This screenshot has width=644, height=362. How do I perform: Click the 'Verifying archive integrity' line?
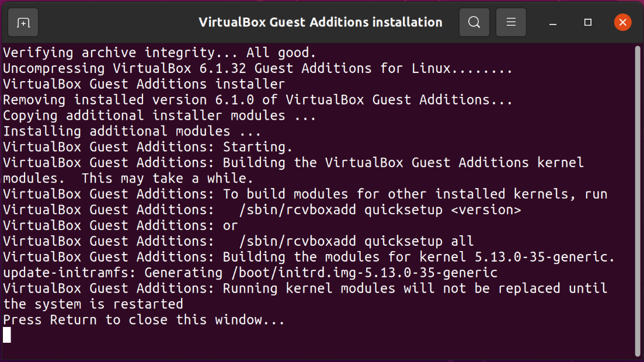coord(159,53)
